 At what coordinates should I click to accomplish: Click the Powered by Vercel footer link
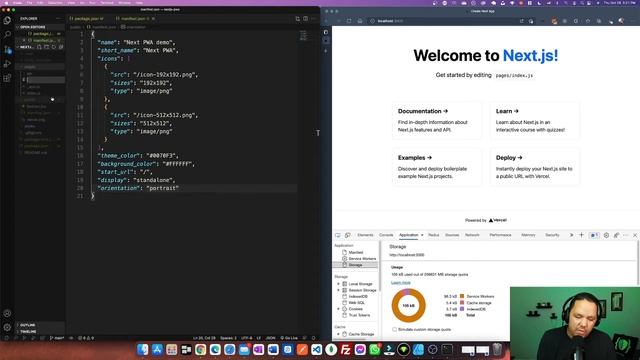[x=486, y=220]
